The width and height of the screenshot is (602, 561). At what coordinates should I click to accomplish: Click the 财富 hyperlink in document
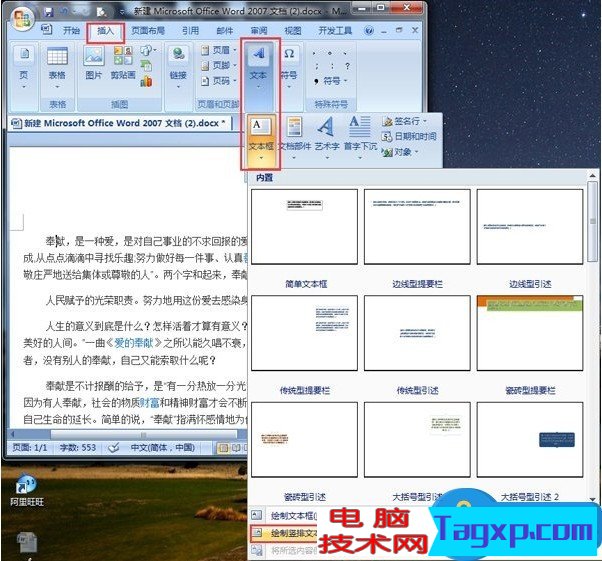pos(149,402)
